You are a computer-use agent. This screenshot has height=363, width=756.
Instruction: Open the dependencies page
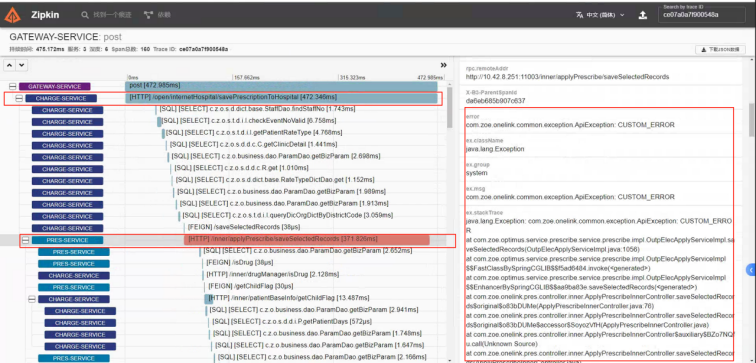click(x=158, y=15)
